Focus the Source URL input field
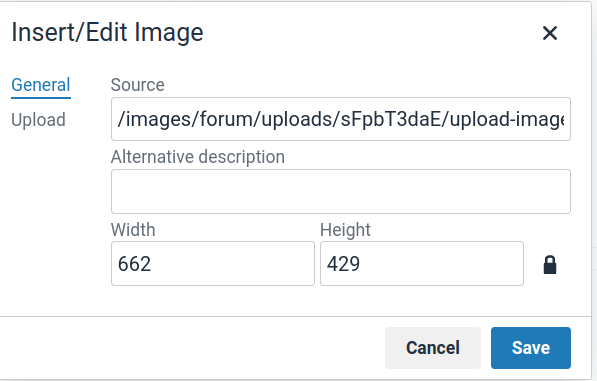Screen dimensions: 597x381 [x=341, y=119]
